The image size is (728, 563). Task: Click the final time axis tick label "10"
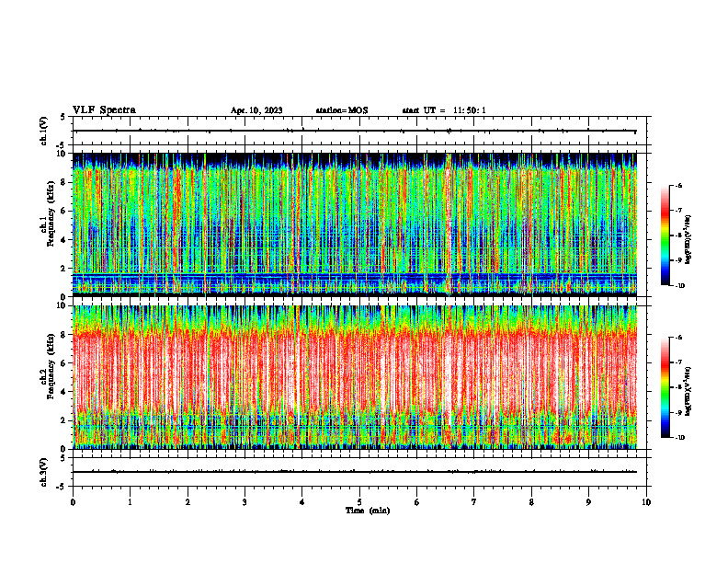click(x=646, y=502)
